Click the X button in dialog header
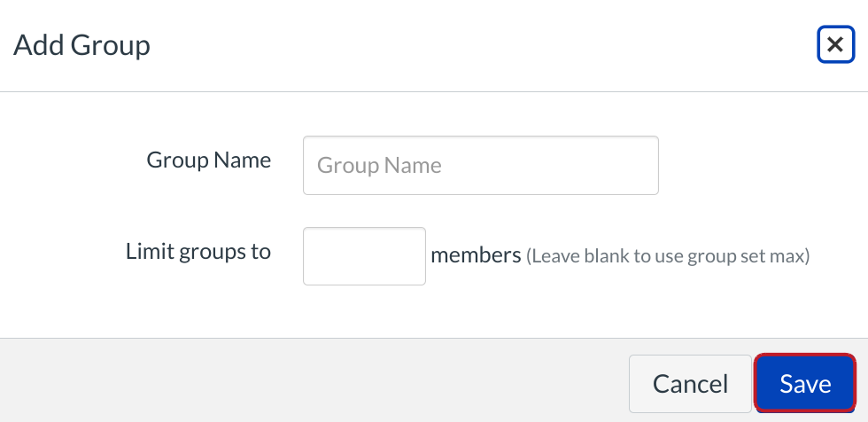868x422 pixels. [x=835, y=44]
